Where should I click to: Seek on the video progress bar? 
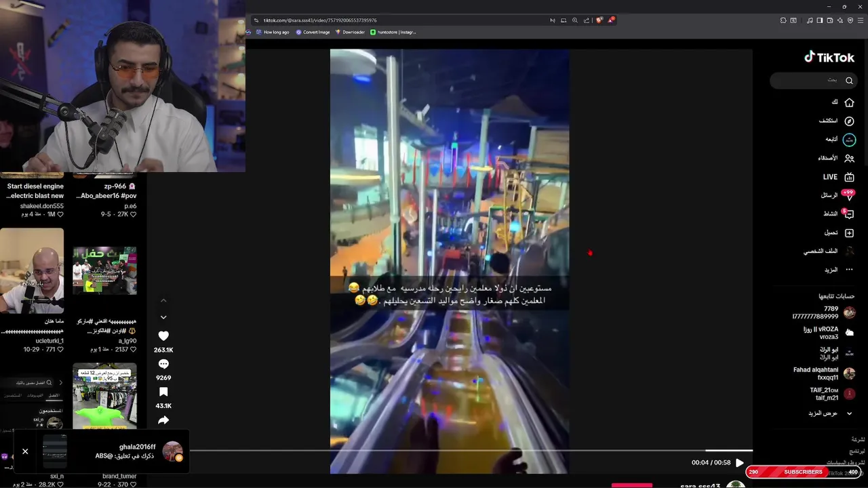(x=471, y=450)
